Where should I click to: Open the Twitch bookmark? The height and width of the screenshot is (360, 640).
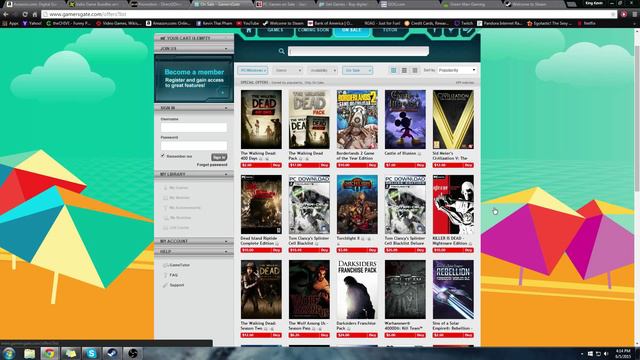point(464,23)
